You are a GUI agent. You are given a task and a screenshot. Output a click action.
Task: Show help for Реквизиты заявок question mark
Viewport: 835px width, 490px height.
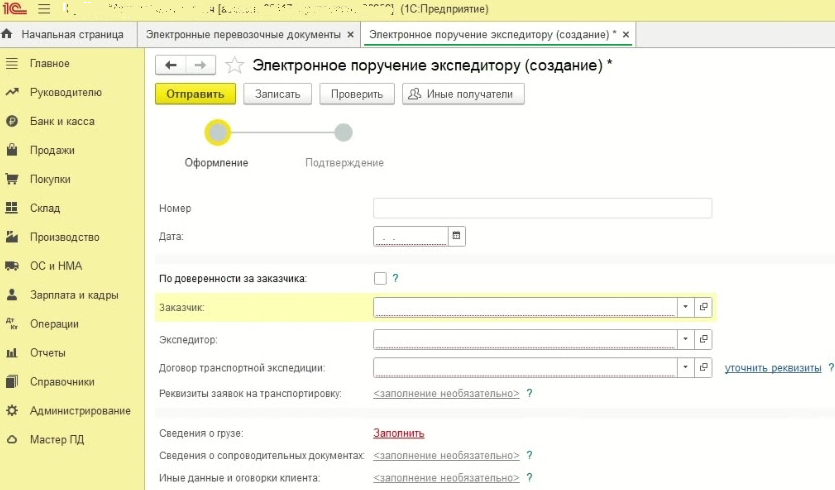(x=529, y=393)
